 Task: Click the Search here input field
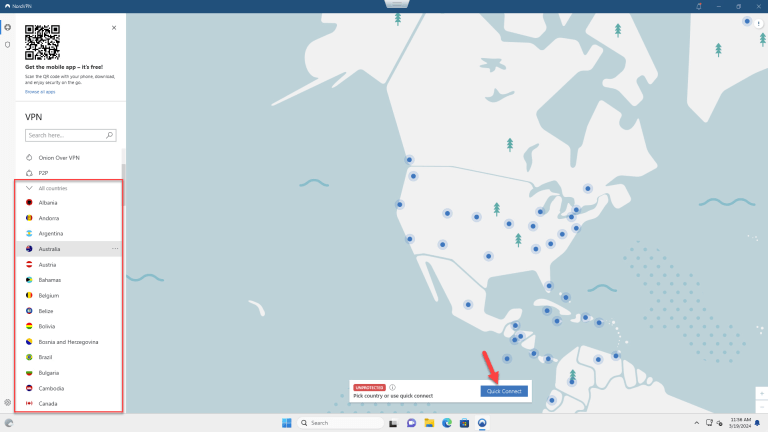pos(64,134)
